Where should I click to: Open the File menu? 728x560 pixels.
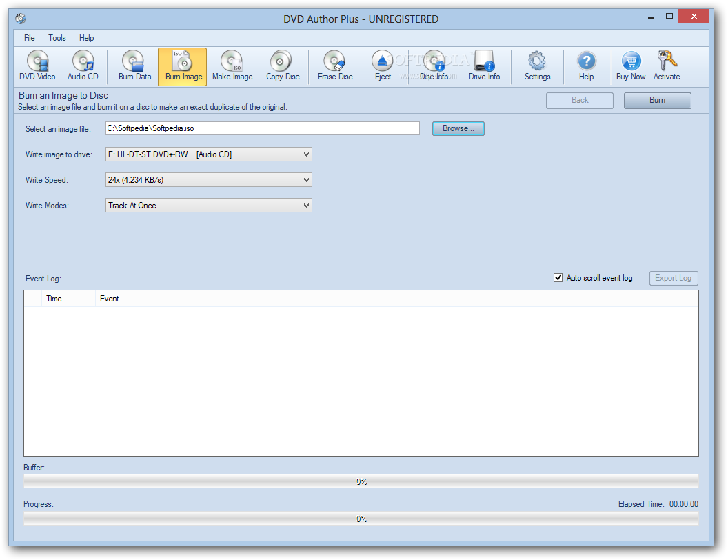(29, 38)
